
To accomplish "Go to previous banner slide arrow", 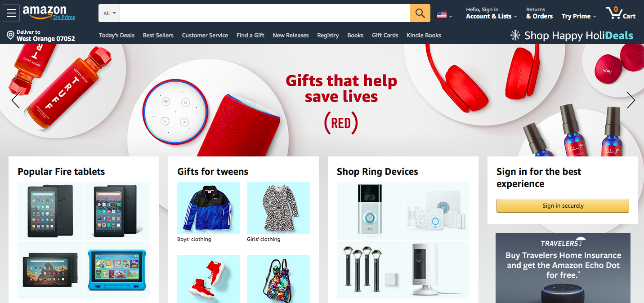I will [16, 101].
